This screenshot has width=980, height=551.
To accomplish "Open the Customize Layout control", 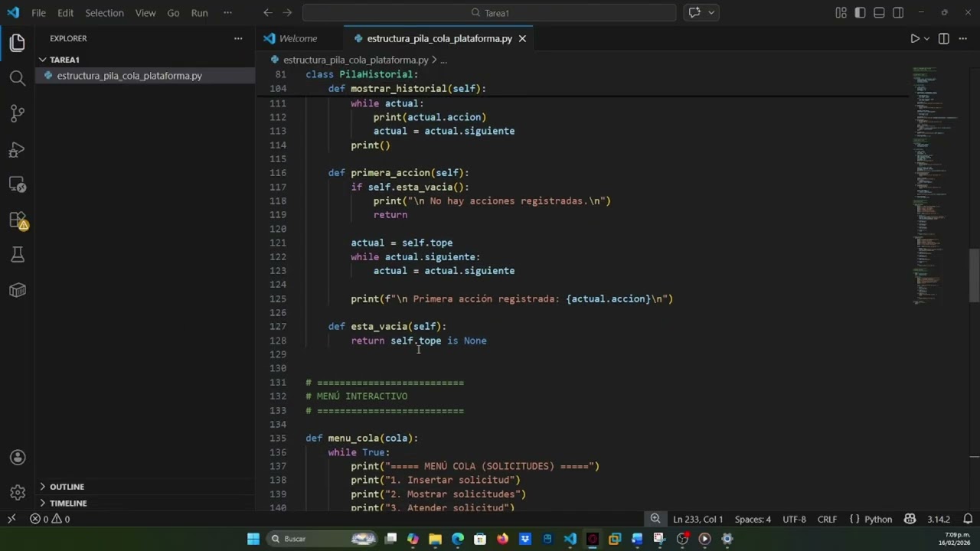I will 841,12.
